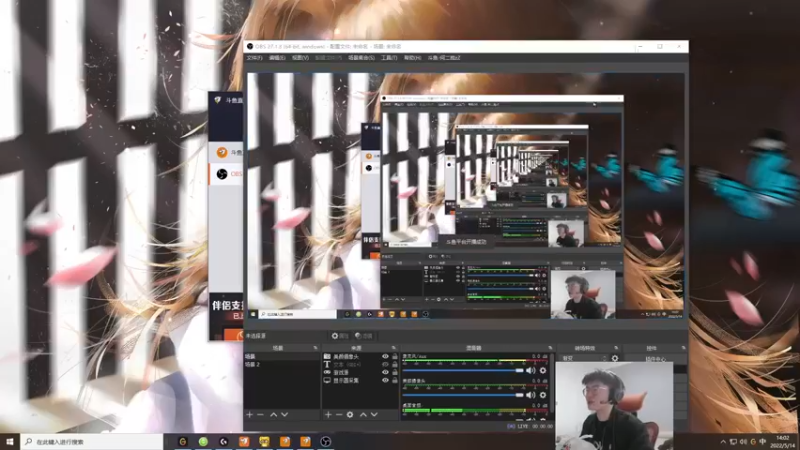
Task: Lock the 游戏源 game source
Action: coord(394,372)
